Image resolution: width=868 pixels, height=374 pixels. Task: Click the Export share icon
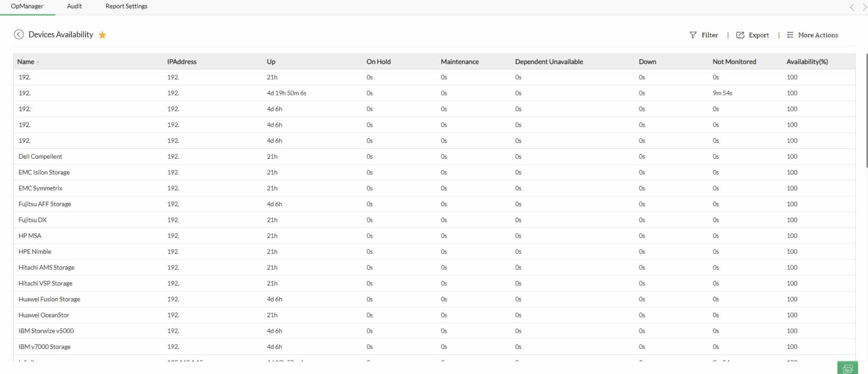click(x=740, y=35)
